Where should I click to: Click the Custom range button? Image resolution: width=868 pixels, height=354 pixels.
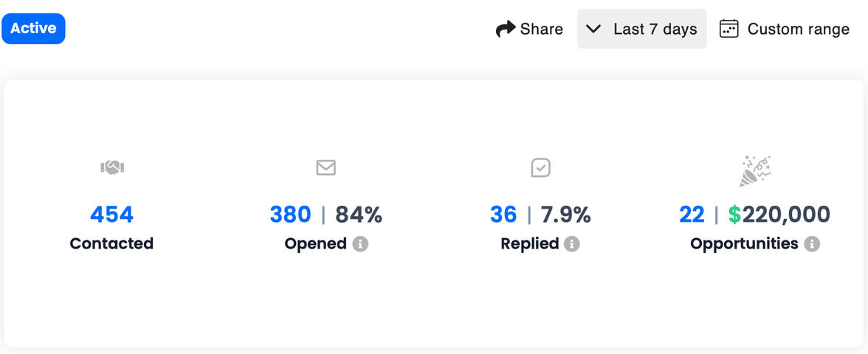(798, 29)
